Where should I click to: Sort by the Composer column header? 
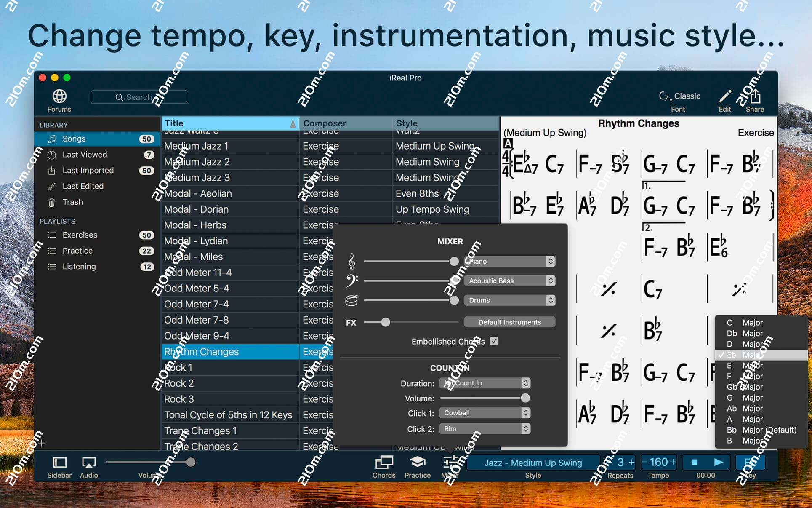[324, 123]
